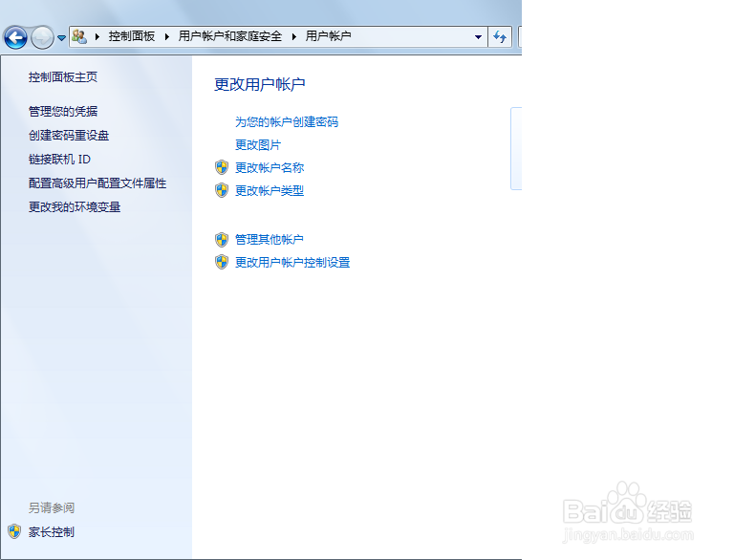Click the user accounts icon in address bar
Viewport: 734px width, 560px height.
tap(79, 36)
